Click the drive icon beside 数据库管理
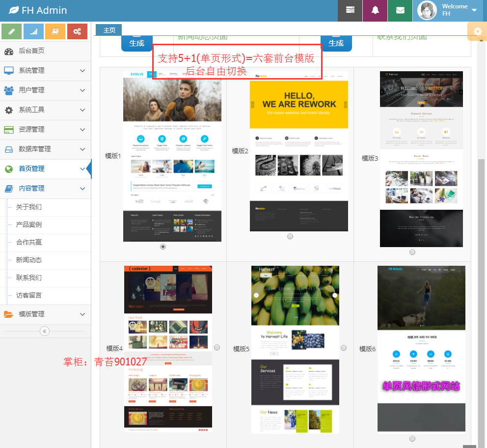Viewport: 487px width, 448px height. click(x=9, y=149)
